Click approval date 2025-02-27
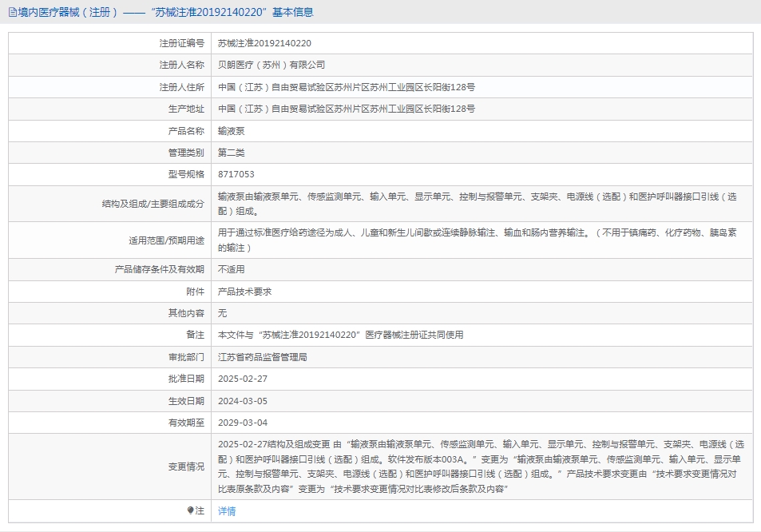 (x=244, y=379)
